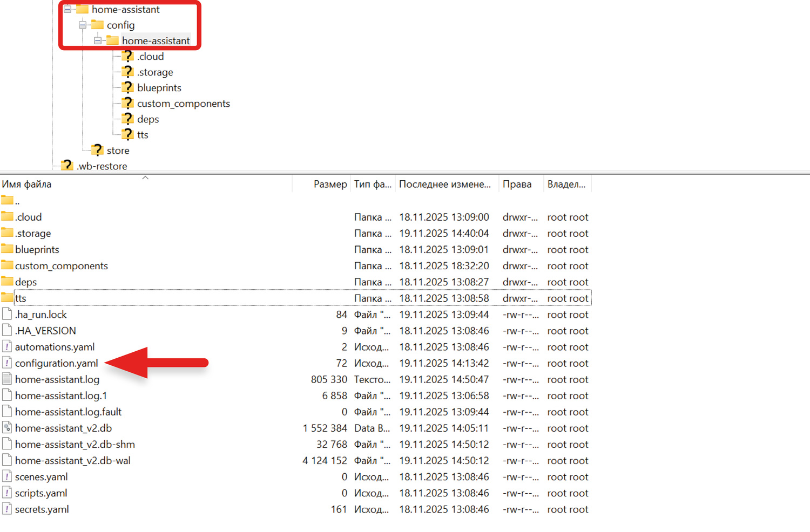This screenshot has height=532, width=810.
Task: Open the parent directory '..' entry
Action: [x=17, y=201]
